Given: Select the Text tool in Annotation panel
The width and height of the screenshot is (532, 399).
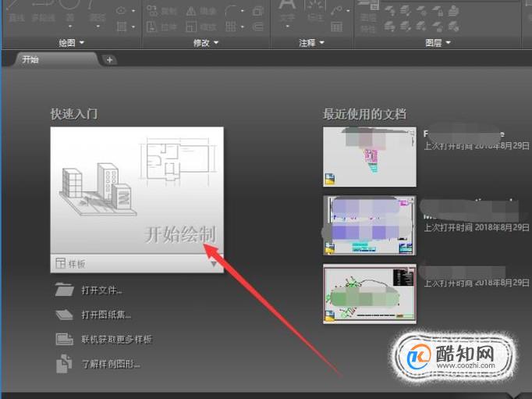Looking at the screenshot, I should [x=287, y=13].
